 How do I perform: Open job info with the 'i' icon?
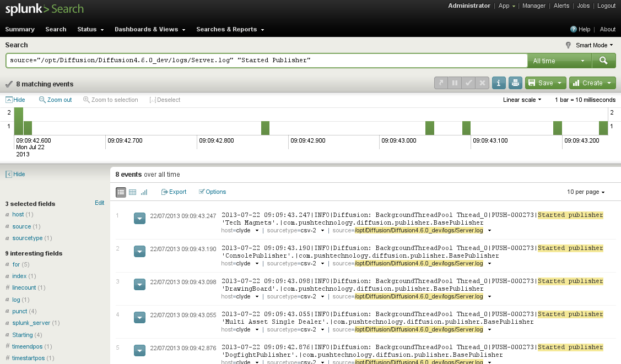[499, 83]
